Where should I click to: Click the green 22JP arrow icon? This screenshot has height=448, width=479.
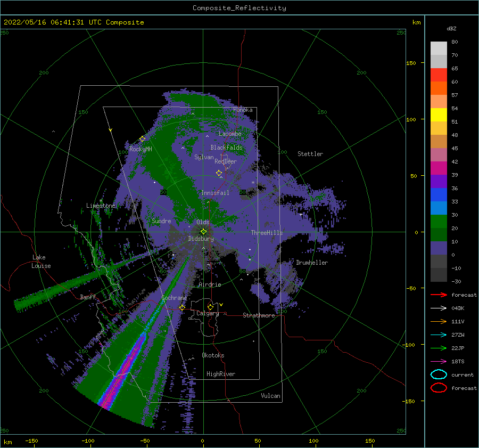(439, 348)
